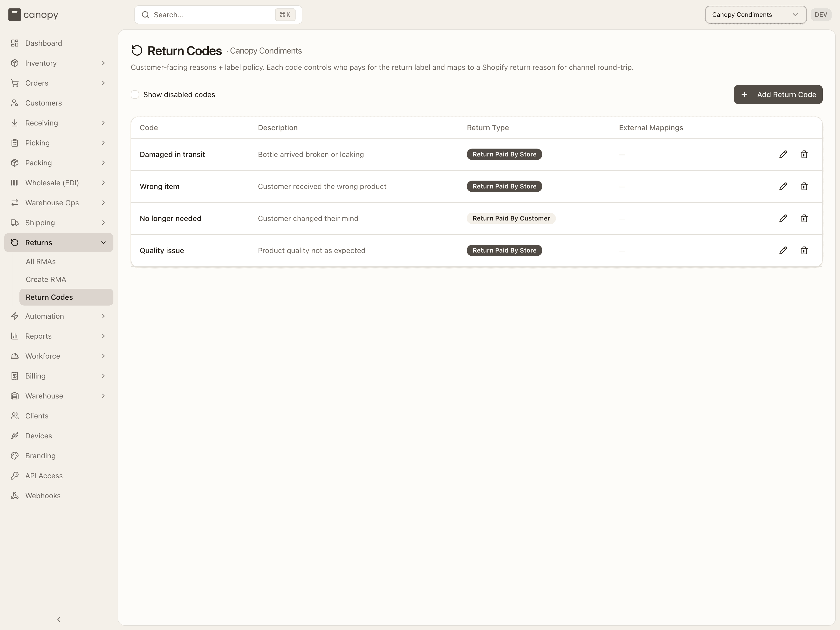Expand the Packing menu chevron
Screen dimensions: 840x630
coord(103,163)
